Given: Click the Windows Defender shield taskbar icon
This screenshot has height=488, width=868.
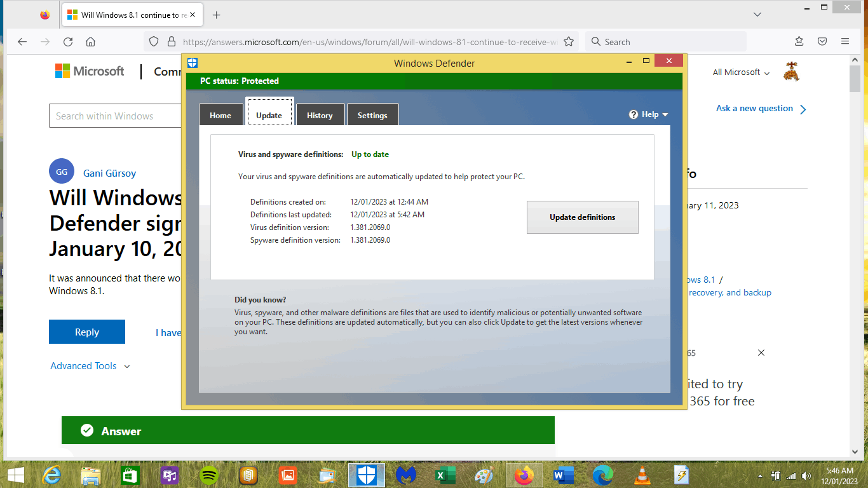Looking at the screenshot, I should 367,475.
